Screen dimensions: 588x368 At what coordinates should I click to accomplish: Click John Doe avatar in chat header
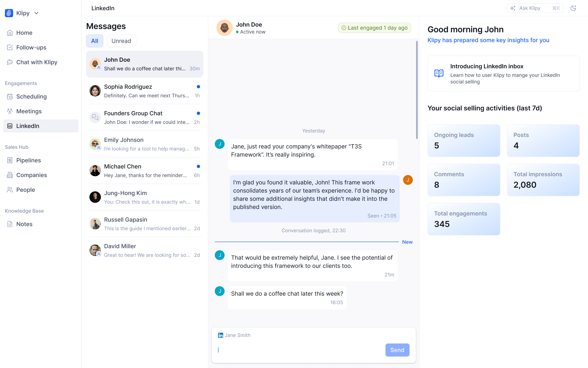pyautogui.click(x=224, y=28)
